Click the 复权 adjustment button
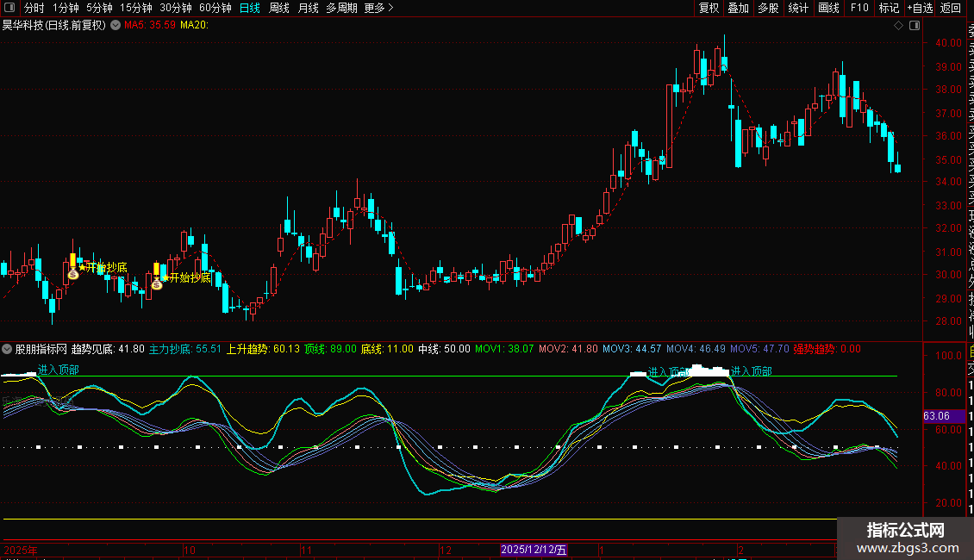Viewport: 974px width, 560px height. tap(709, 8)
